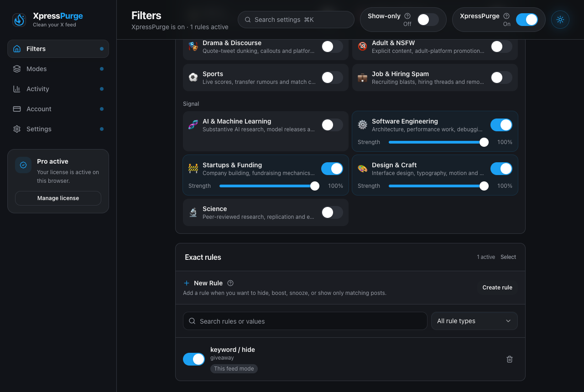Click the Design & Craft palette icon
The image size is (584, 392).
(363, 169)
